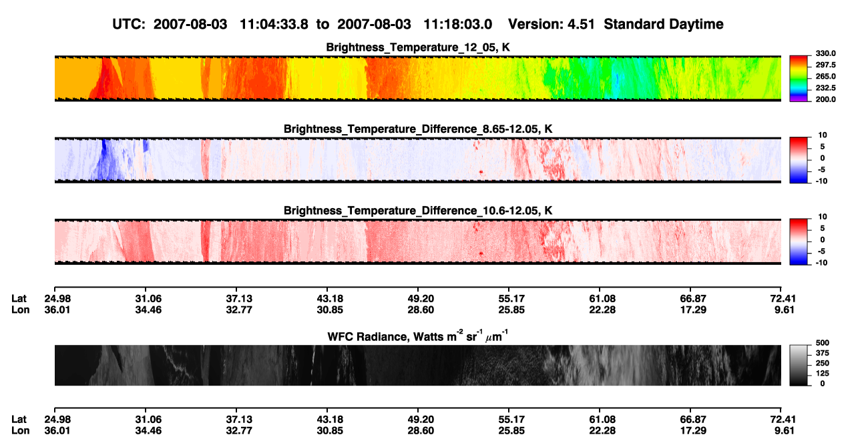Click the 8.65-12.05 difference image strip
868x445 pixels.
coord(417,159)
